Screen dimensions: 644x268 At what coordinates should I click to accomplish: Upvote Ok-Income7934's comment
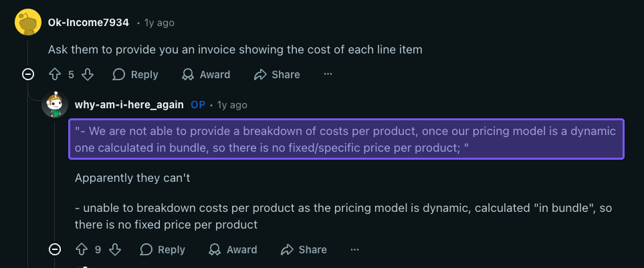coord(55,74)
